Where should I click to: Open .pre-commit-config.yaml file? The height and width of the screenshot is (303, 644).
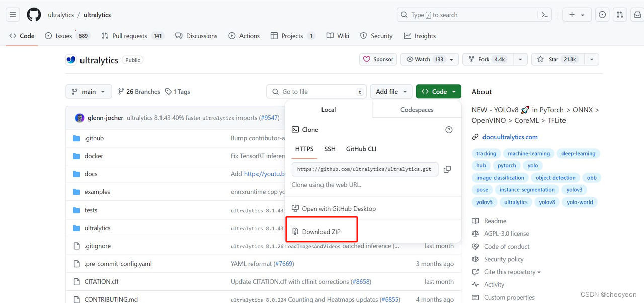[118, 264]
